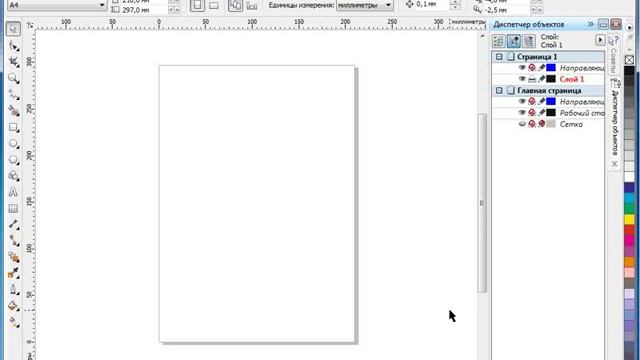
Task: Toggle editable pencil for Рабочий стол layer
Action: pos(542,113)
